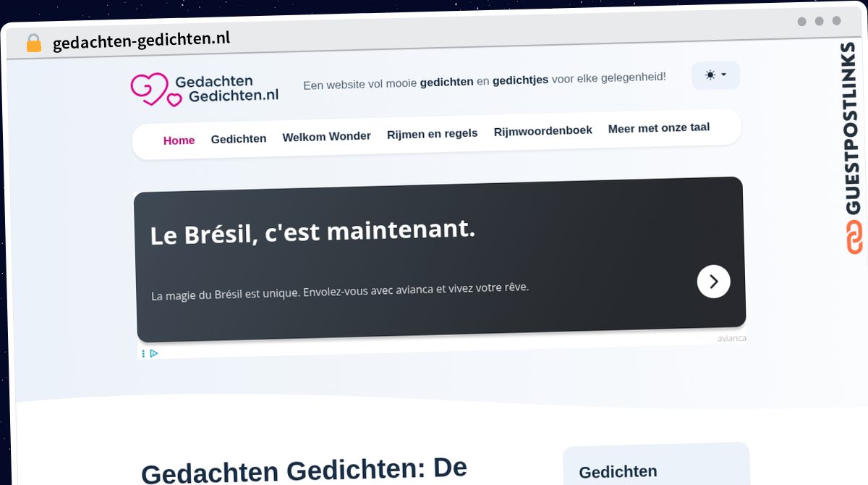This screenshot has height=485, width=868.
Task: Click the gedachten-gedichten.nl URL text
Action: point(141,39)
